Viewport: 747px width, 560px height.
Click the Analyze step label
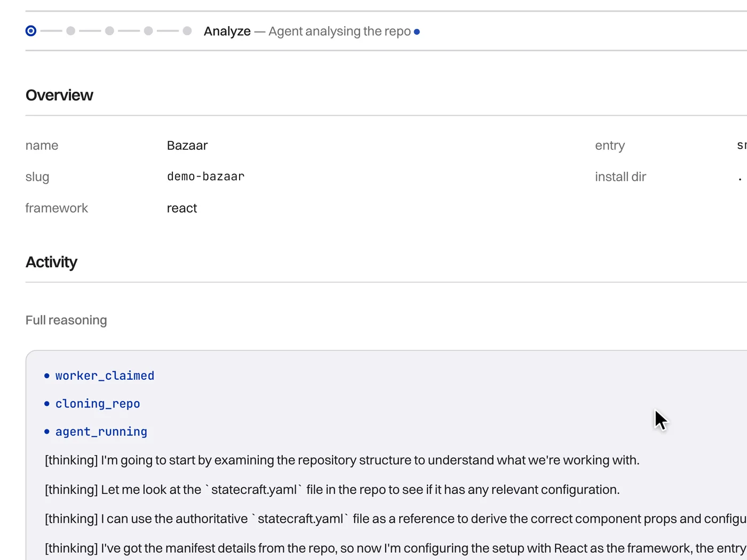tap(227, 31)
